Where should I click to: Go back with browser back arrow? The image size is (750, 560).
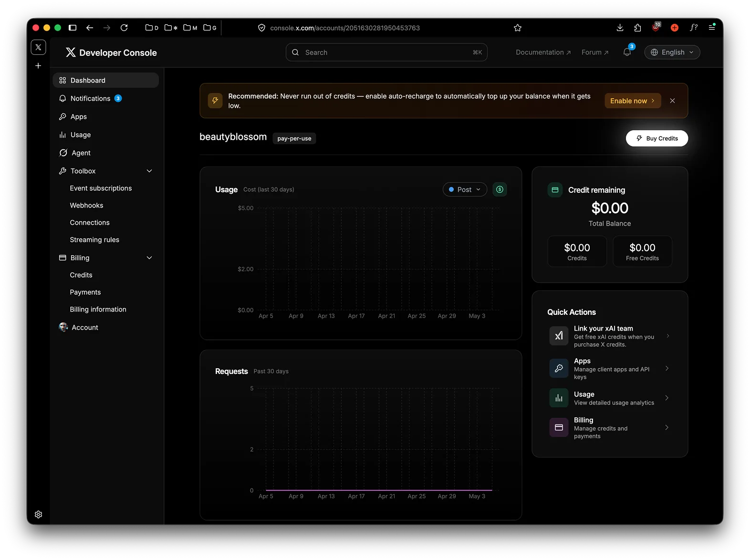[x=90, y=28]
